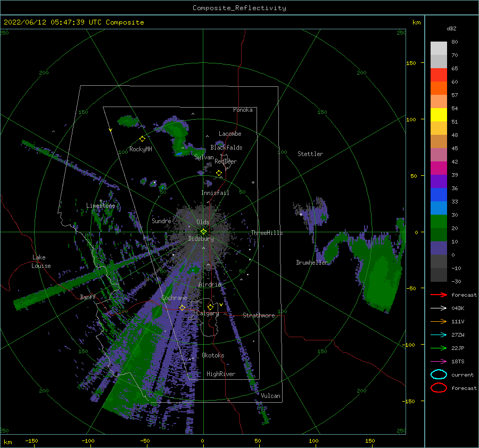The width and height of the screenshot is (479, 448).
Task: Click the green 22JP arrow legend icon
Action: click(439, 348)
